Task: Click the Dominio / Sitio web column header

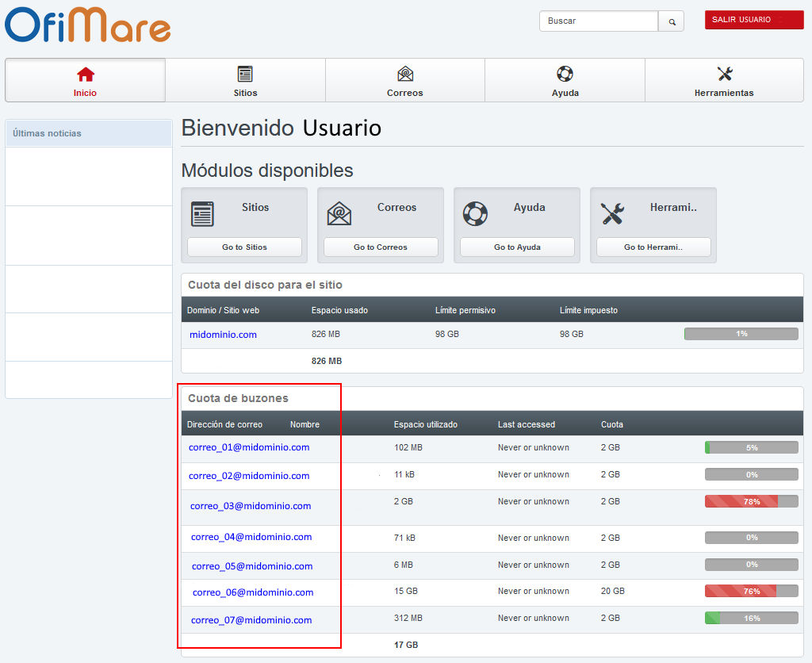Action: click(x=223, y=310)
